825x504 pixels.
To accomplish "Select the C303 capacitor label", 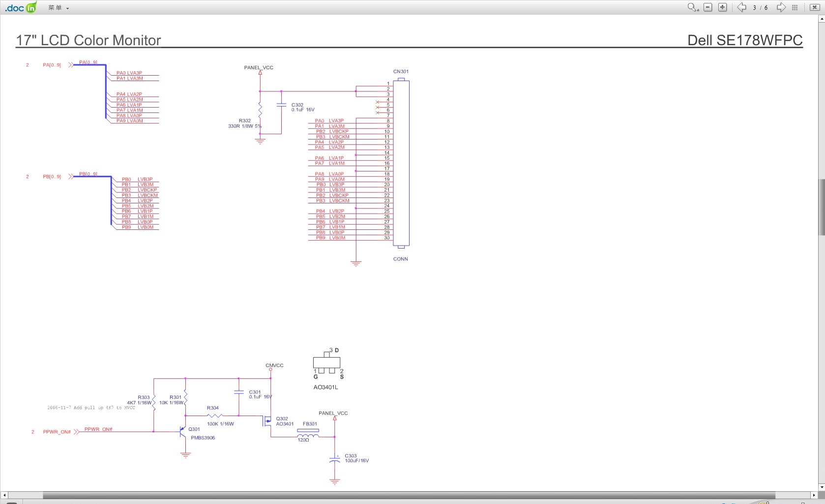I will pos(351,456).
